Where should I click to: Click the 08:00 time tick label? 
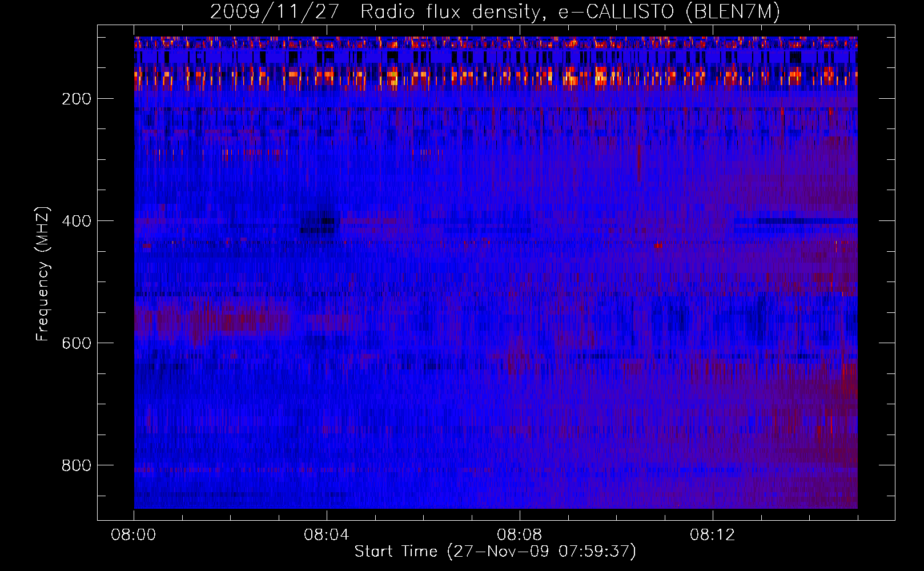point(134,535)
